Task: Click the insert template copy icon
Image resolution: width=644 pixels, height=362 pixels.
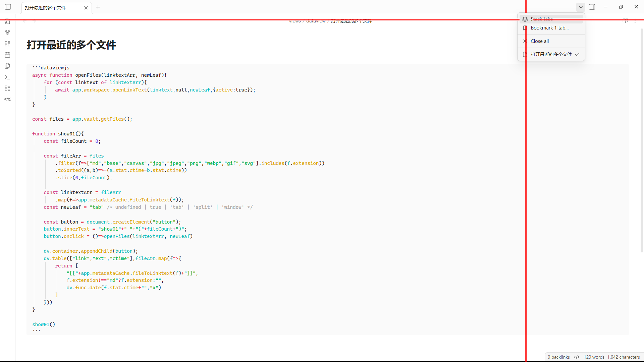Action: point(7,66)
